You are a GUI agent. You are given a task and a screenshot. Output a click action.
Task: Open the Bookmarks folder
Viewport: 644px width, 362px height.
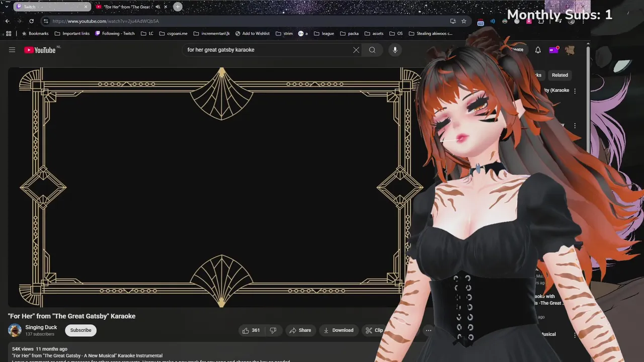35,34
